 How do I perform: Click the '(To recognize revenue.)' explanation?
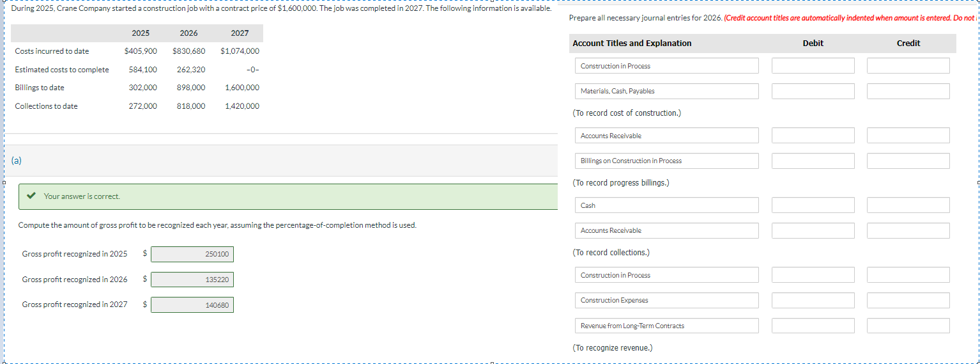(613, 348)
